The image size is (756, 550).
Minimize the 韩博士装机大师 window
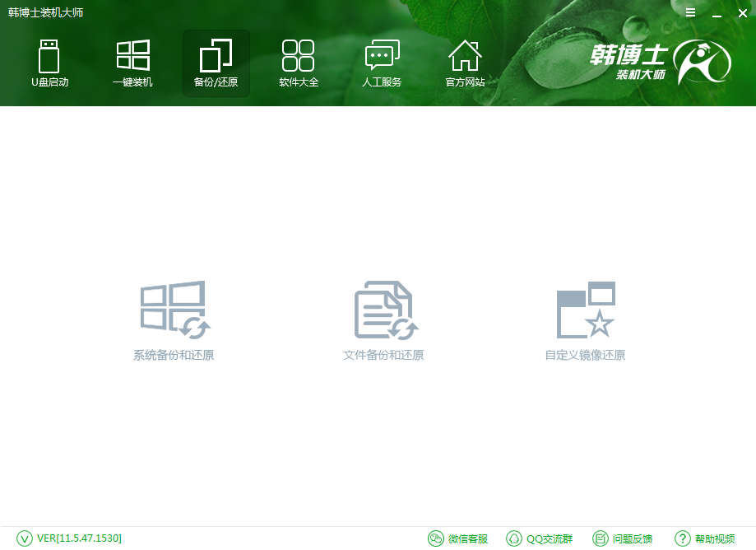[717, 12]
